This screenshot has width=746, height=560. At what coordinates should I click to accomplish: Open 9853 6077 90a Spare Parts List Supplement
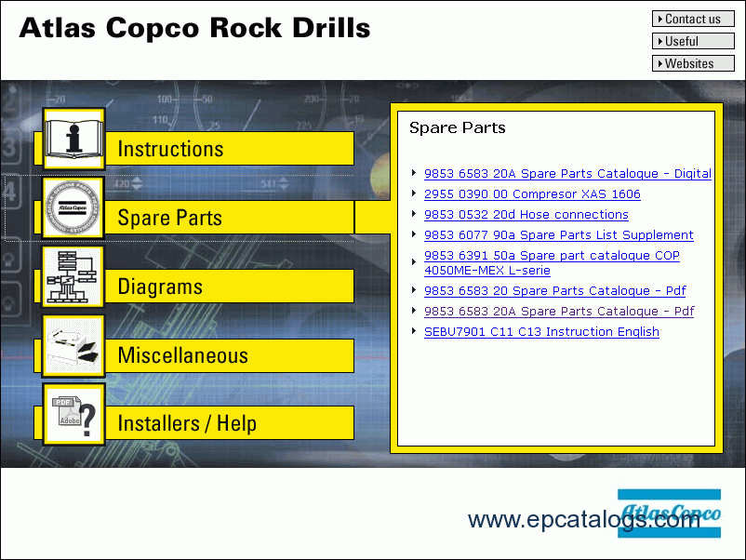558,235
